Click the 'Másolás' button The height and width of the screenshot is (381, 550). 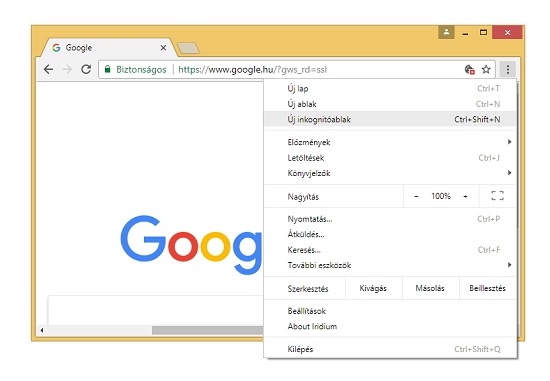[430, 288]
